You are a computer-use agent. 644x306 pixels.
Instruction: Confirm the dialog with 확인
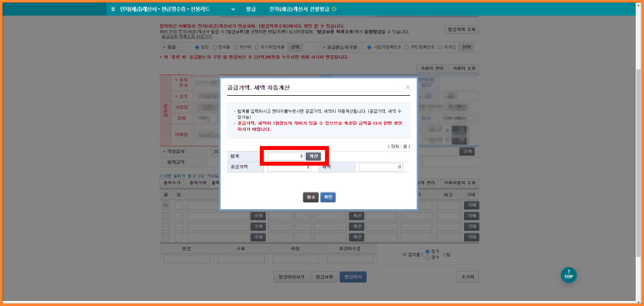click(327, 198)
